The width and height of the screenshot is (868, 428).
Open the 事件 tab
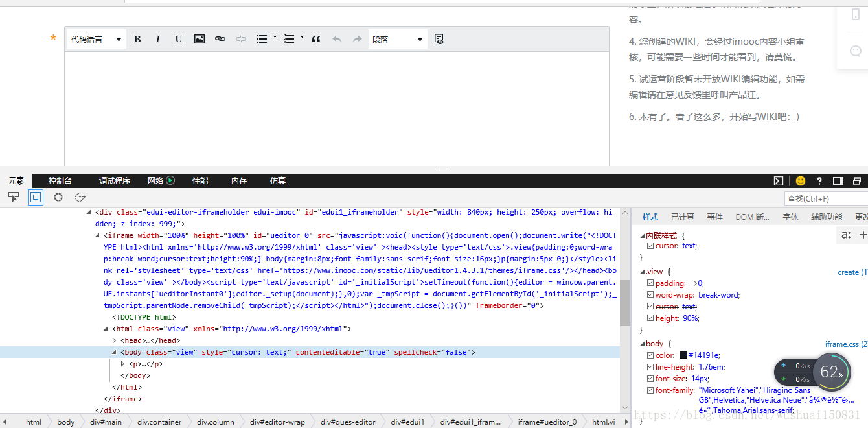coord(715,217)
